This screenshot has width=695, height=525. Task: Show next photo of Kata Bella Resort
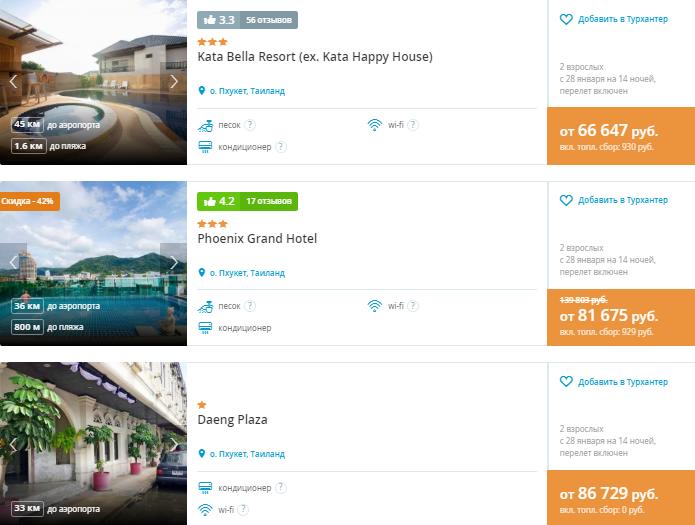click(x=174, y=82)
